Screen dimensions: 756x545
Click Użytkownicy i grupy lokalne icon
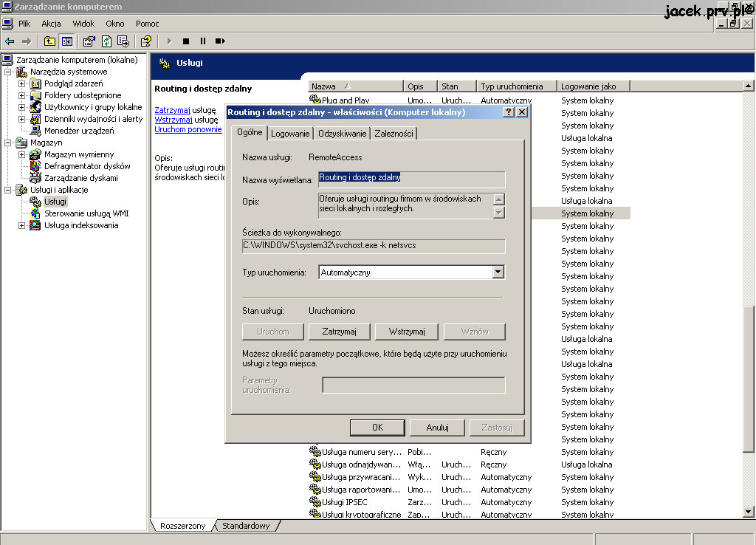(x=35, y=107)
